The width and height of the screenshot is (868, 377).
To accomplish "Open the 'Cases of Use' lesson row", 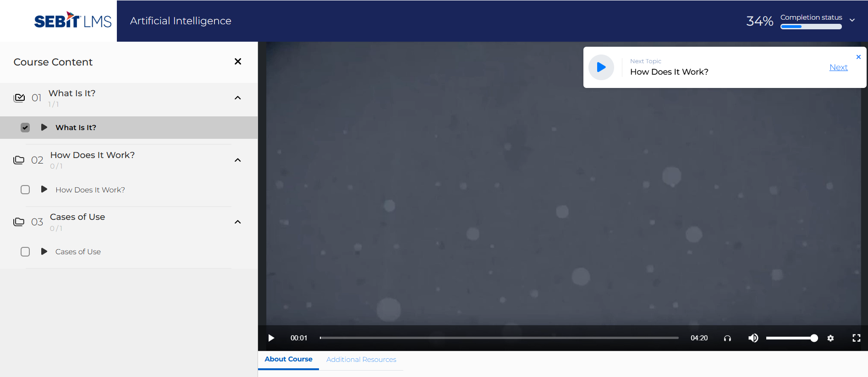I will point(129,251).
